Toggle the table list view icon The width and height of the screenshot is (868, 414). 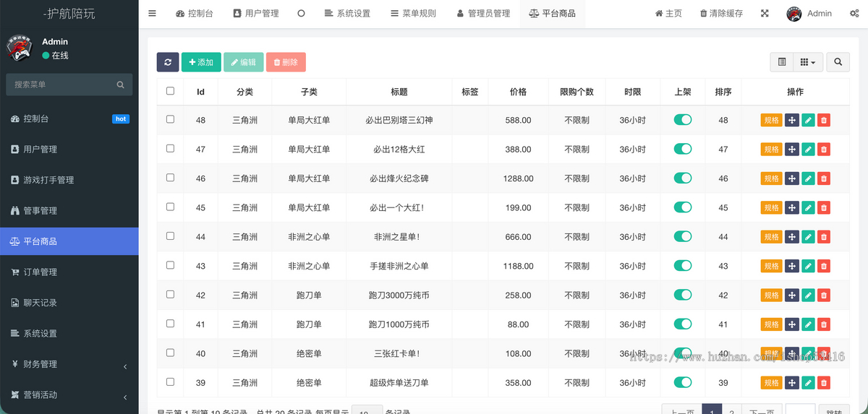[782, 62]
